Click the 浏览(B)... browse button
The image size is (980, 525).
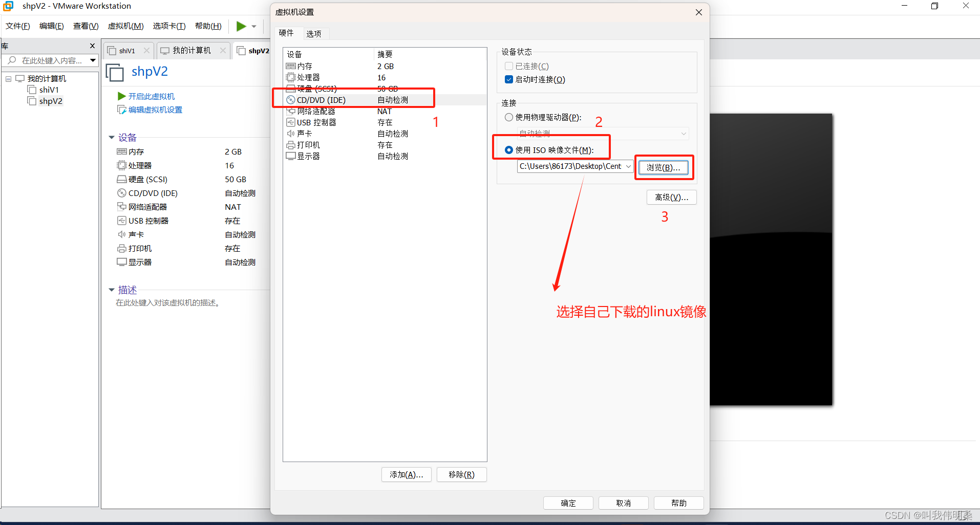pyautogui.click(x=664, y=167)
